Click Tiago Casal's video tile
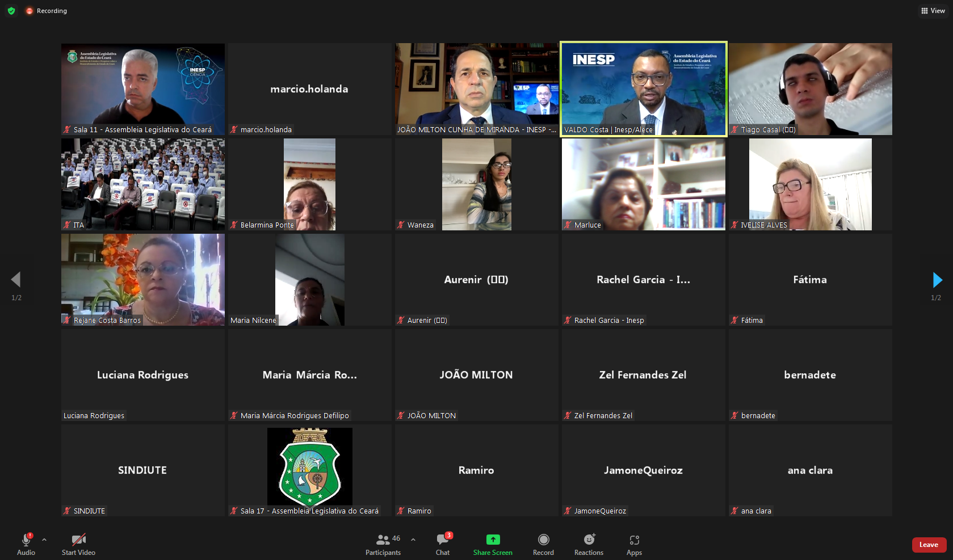The height and width of the screenshot is (560, 953). tap(810, 89)
